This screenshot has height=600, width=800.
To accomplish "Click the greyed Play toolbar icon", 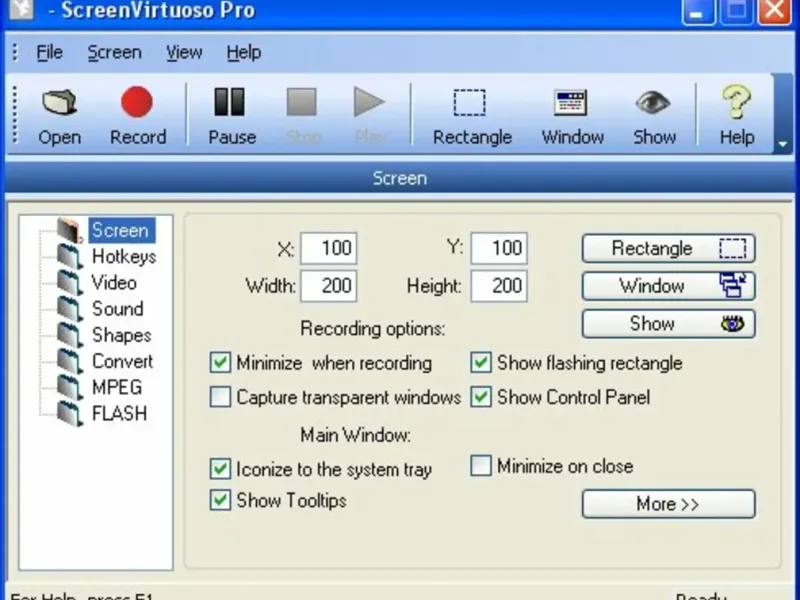I will point(369,102).
